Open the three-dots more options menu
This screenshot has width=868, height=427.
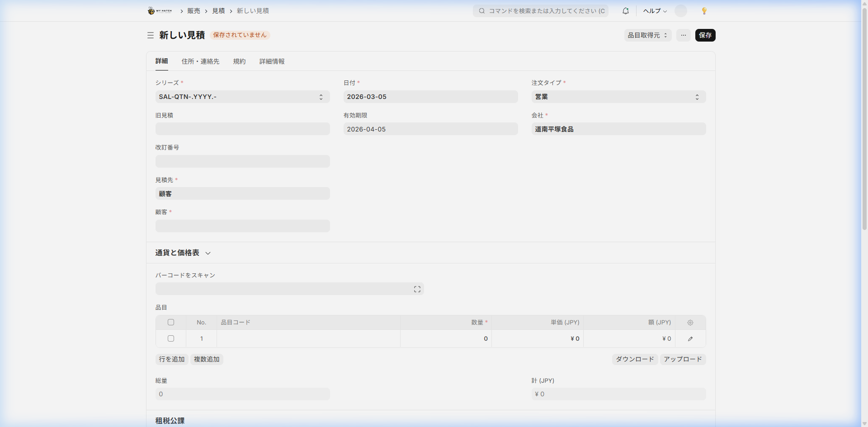pos(683,35)
